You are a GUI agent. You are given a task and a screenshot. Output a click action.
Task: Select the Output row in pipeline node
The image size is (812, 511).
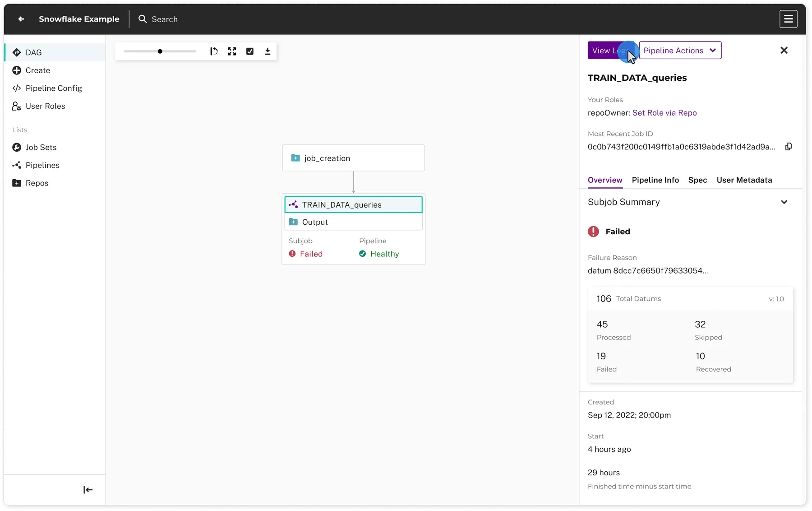[353, 222]
